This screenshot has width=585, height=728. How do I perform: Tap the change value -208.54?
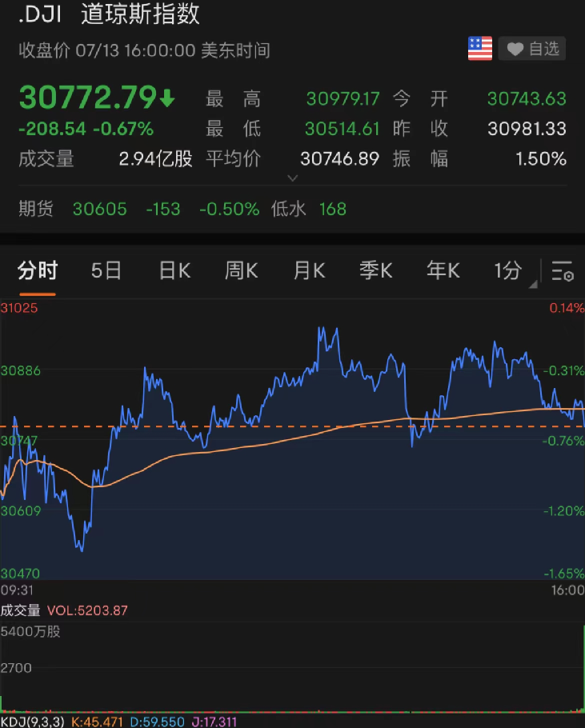tap(53, 129)
